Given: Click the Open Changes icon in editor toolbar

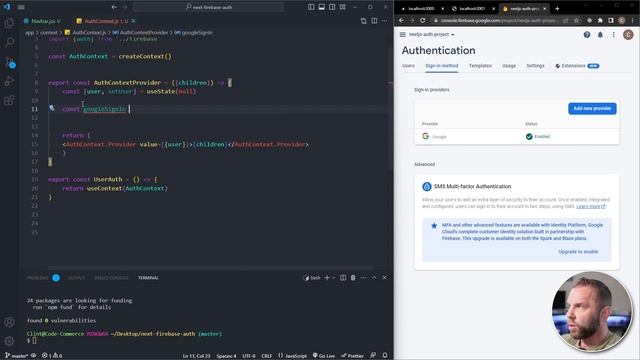Looking at the screenshot, I should 364,21.
